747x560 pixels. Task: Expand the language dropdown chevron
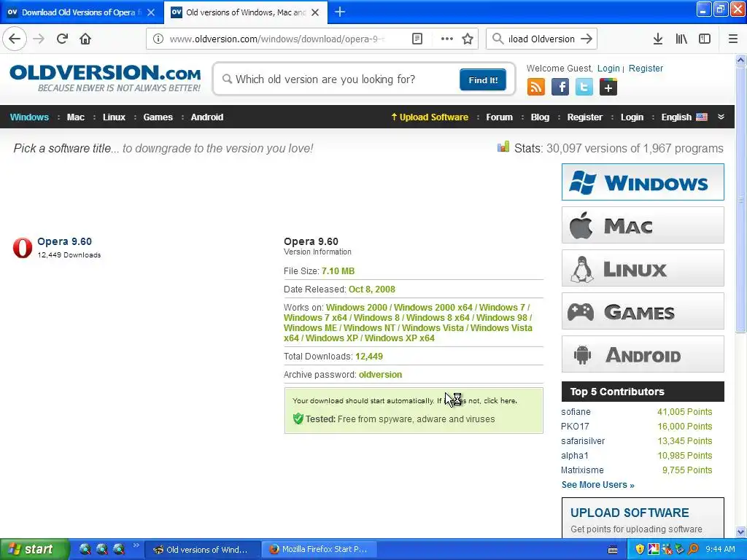point(721,117)
